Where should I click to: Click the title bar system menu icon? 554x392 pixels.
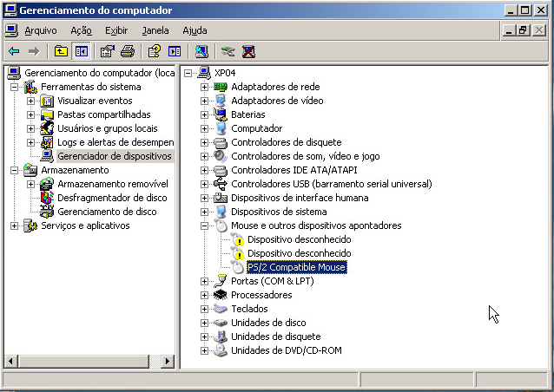pos(10,10)
